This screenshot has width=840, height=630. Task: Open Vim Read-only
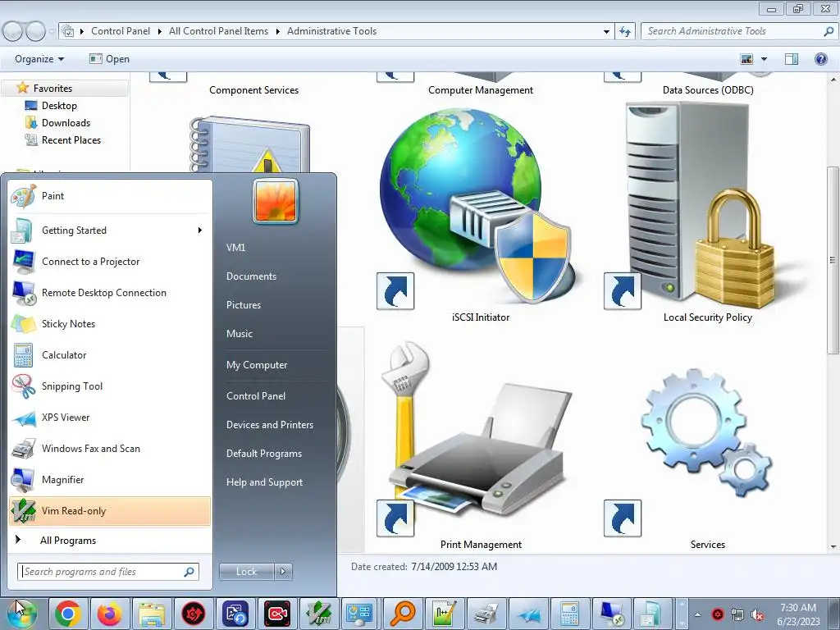click(x=110, y=511)
